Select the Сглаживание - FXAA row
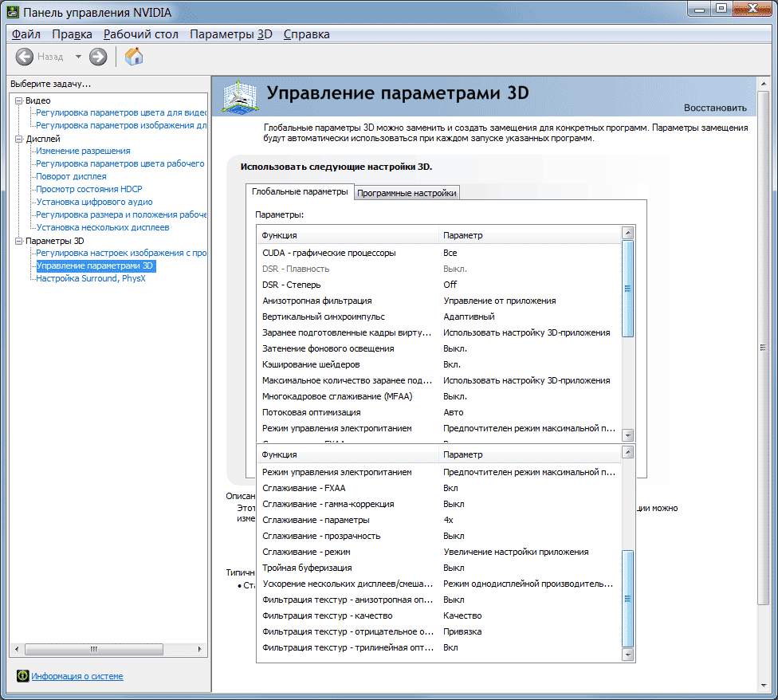The image size is (778, 700). pyautogui.click(x=439, y=488)
